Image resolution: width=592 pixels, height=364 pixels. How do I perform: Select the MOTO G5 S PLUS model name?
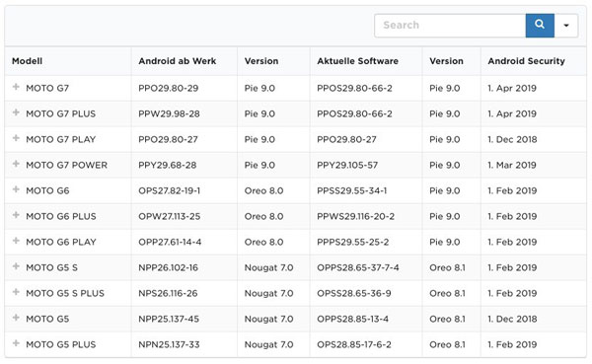click(65, 293)
